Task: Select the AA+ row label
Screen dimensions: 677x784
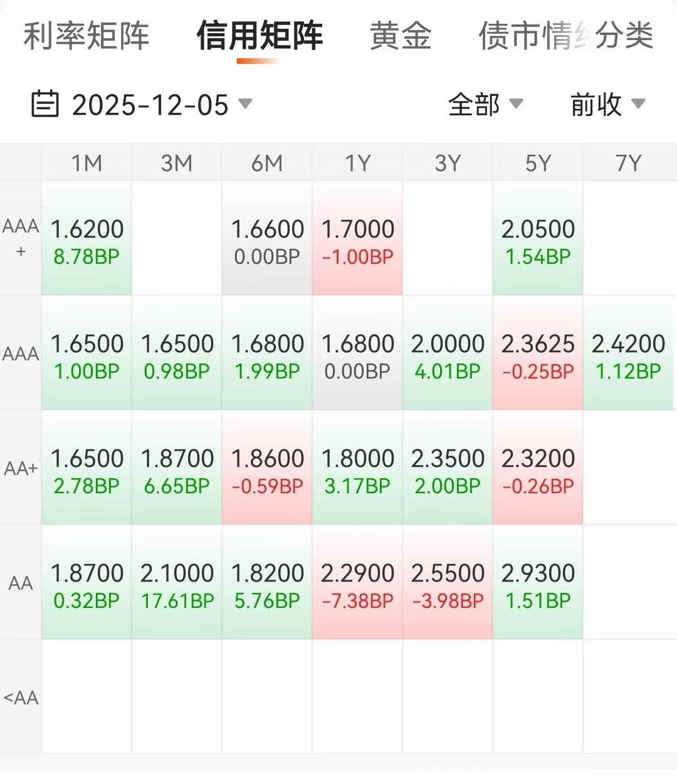Action: (x=21, y=468)
